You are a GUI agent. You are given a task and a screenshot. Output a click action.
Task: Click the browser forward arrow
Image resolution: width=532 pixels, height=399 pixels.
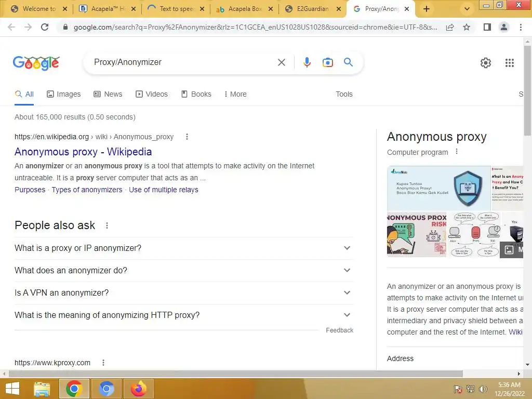pyautogui.click(x=28, y=27)
